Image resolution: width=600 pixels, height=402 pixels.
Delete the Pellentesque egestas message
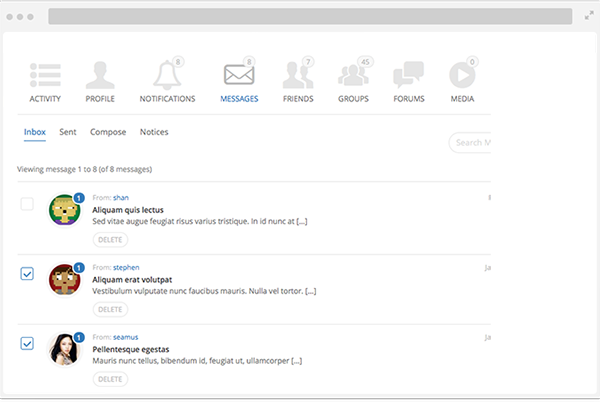pos(110,379)
